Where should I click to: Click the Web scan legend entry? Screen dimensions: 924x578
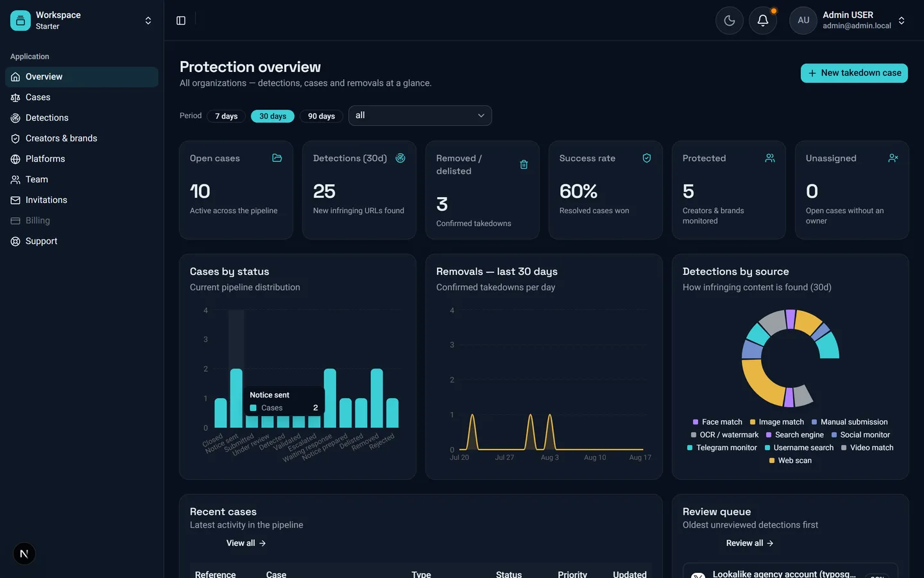[790, 460]
